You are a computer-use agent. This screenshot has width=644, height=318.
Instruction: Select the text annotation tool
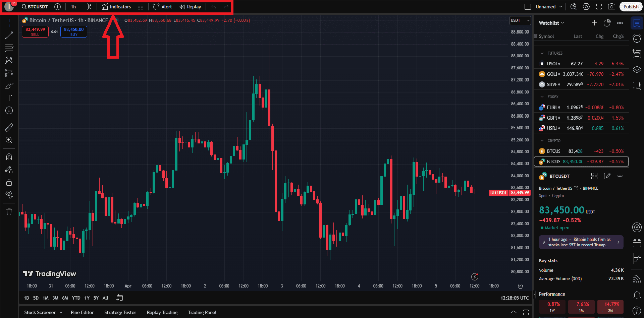9,98
